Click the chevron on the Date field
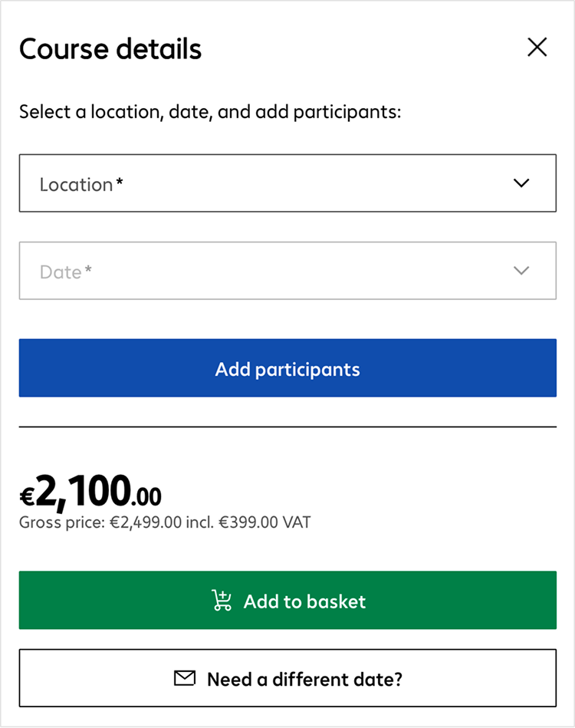This screenshot has width=575, height=728. pyautogui.click(x=521, y=271)
